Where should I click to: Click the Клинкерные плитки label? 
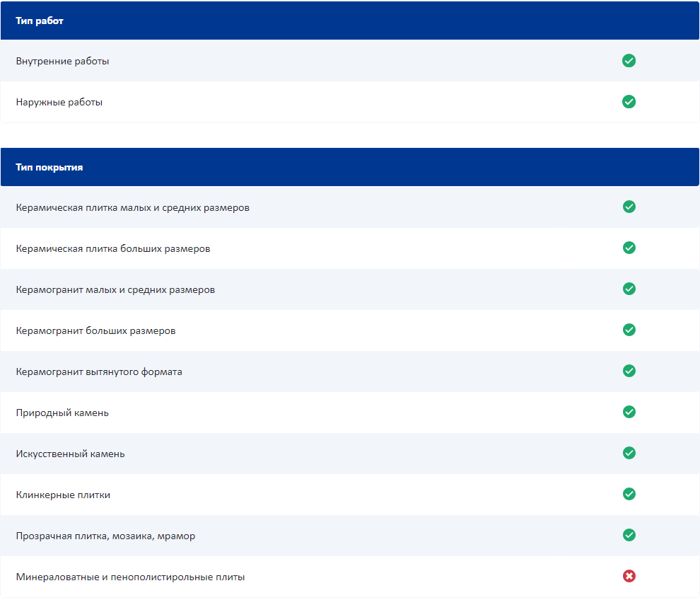pyautogui.click(x=63, y=495)
